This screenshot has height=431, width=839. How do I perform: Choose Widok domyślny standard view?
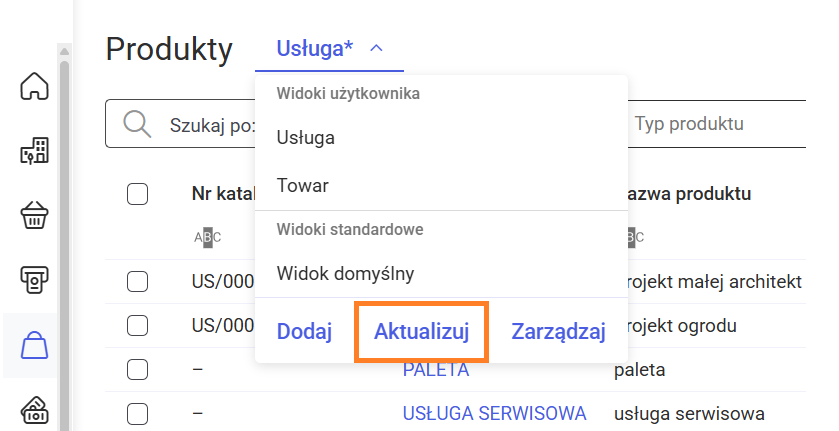(345, 273)
